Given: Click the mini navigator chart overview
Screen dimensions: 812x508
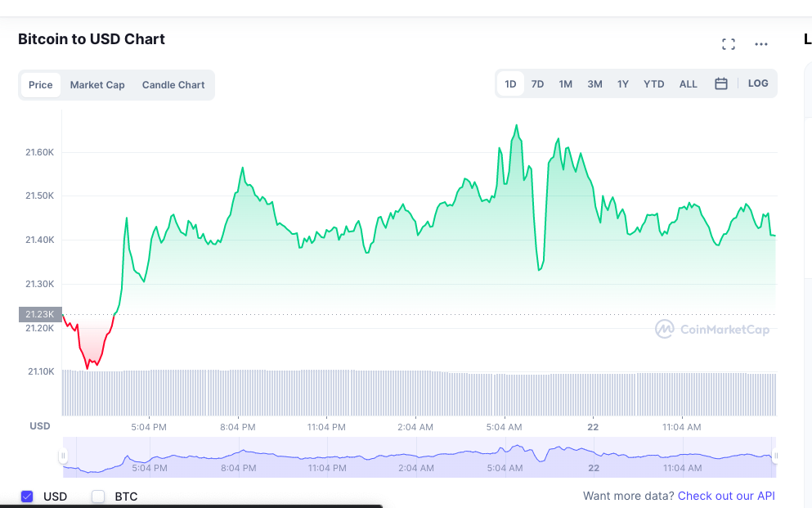Looking at the screenshot, I should tap(419, 456).
